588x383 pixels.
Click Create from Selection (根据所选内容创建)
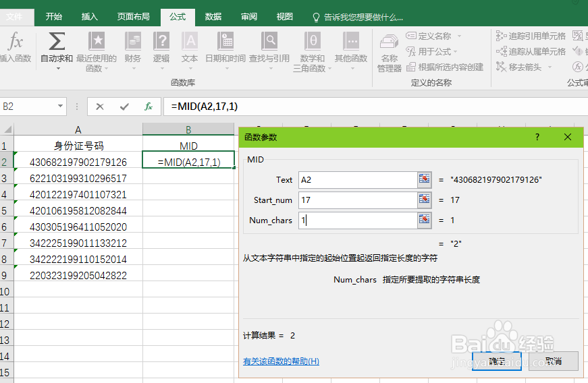[445, 67]
